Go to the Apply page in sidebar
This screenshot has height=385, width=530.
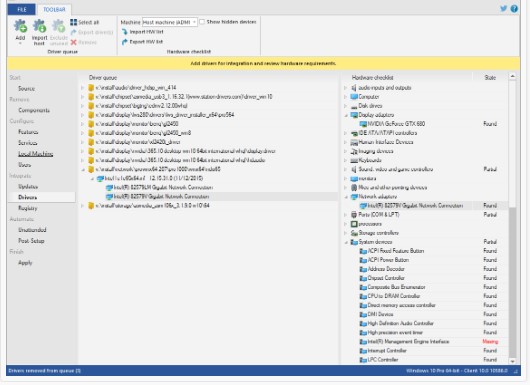[x=25, y=263]
